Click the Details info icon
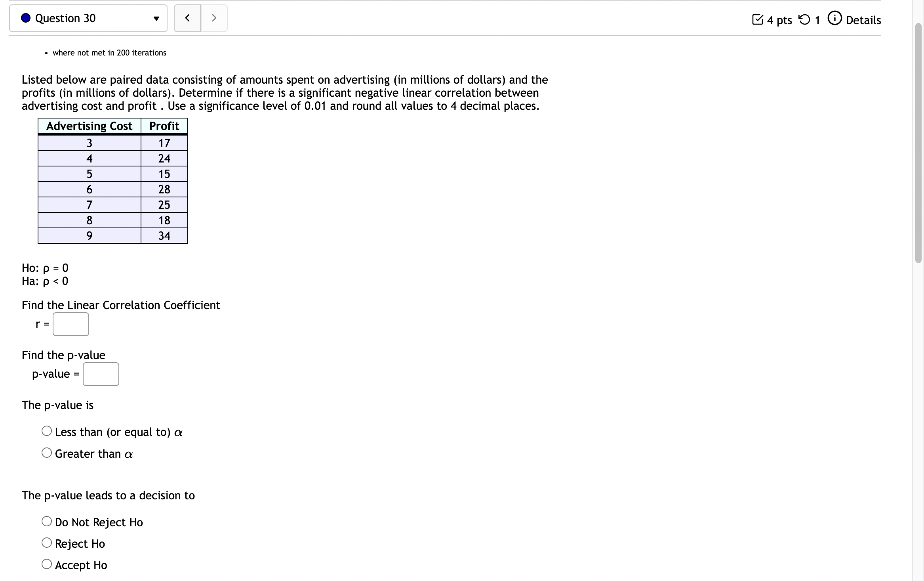This screenshot has height=581, width=924. (834, 19)
